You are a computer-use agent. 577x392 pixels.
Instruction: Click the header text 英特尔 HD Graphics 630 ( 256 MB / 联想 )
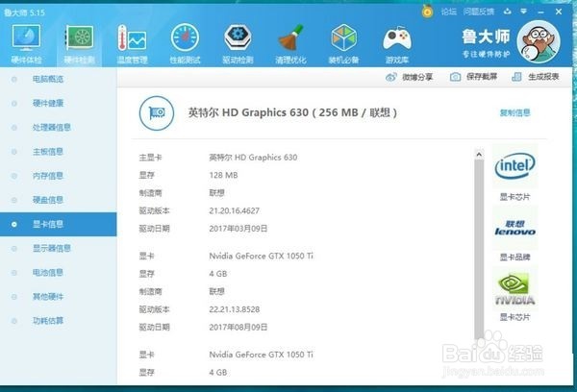pyautogui.click(x=293, y=113)
